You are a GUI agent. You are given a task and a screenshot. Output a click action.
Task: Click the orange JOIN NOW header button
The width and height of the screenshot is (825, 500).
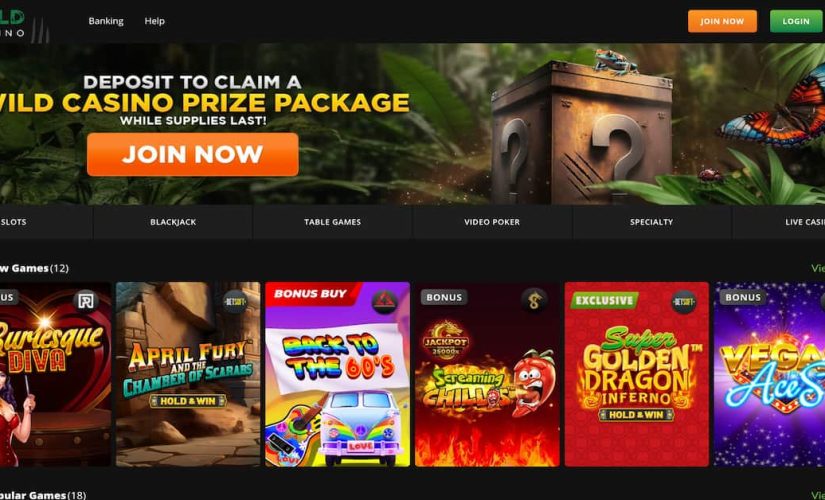click(722, 22)
